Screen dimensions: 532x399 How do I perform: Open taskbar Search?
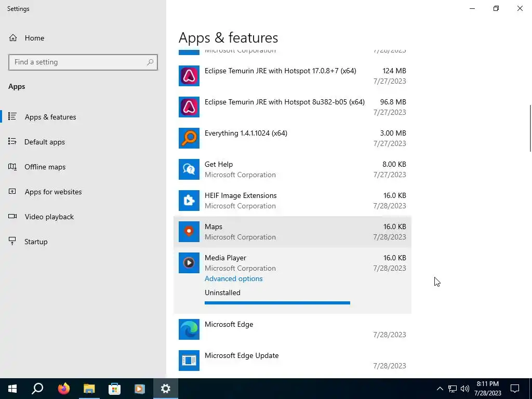(37, 389)
